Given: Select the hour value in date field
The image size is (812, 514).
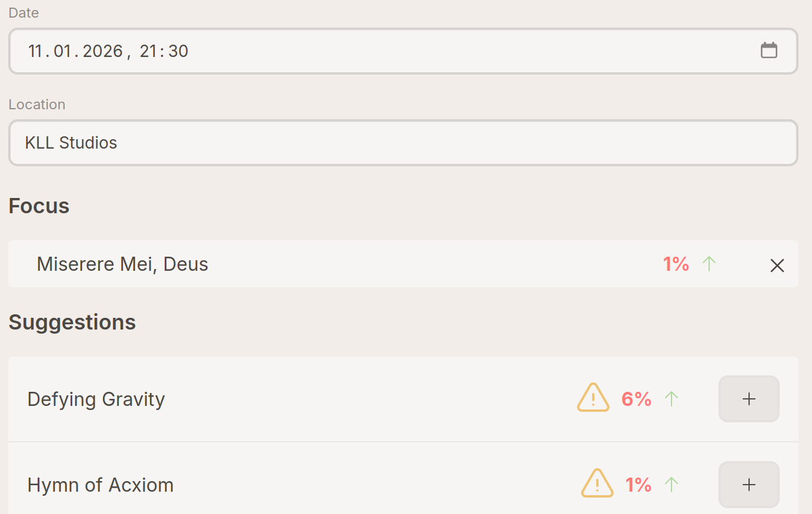Looking at the screenshot, I should (148, 51).
